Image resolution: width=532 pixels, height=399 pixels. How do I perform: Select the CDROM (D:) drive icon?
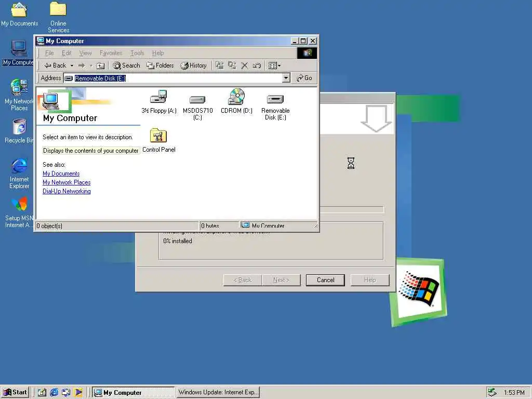(236, 101)
